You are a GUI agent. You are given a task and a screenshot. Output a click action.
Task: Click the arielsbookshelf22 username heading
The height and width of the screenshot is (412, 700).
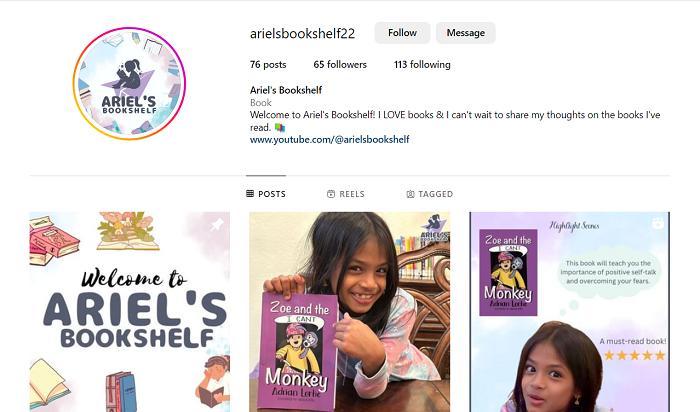(302, 33)
